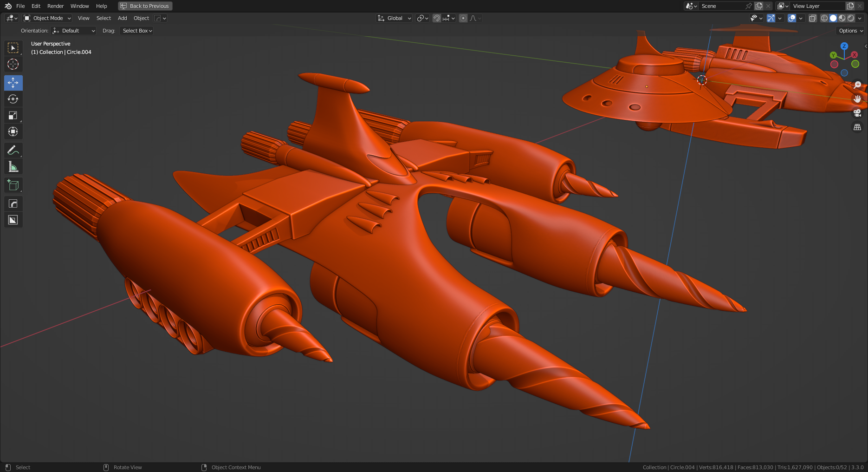Expand the overlays options dropdown arrow
868x472 pixels.
801,18
